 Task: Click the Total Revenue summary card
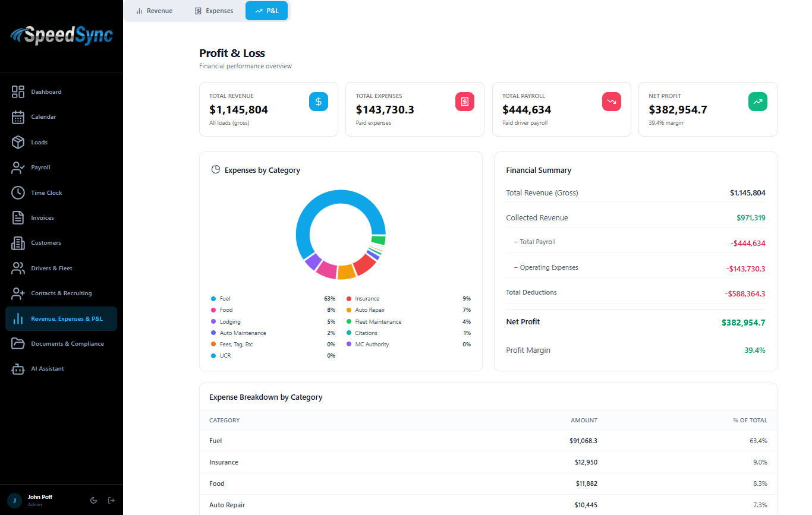click(269, 109)
